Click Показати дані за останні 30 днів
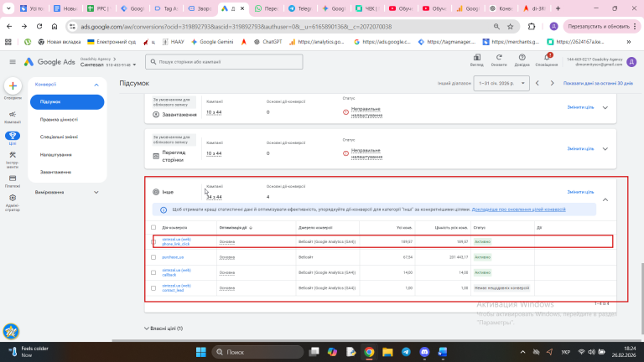 click(x=598, y=83)
